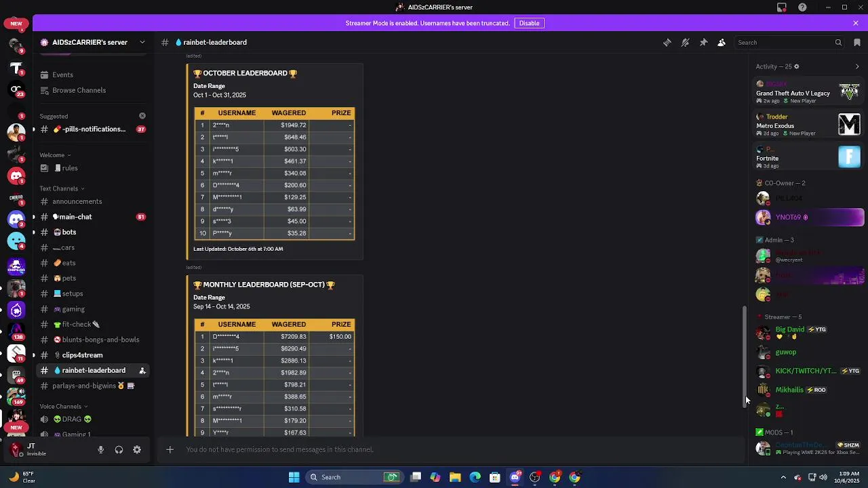This screenshot has height=488, width=868.
Task: Click JT user avatar in user panel
Action: pyautogui.click(x=16, y=449)
